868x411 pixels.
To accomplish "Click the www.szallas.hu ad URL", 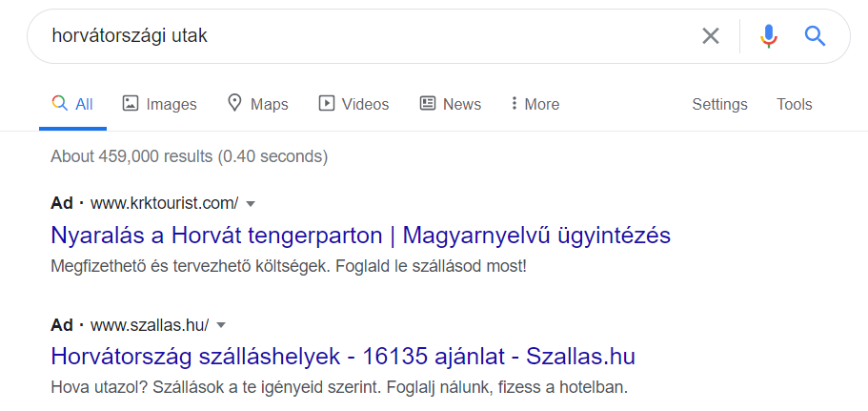I will [150, 325].
